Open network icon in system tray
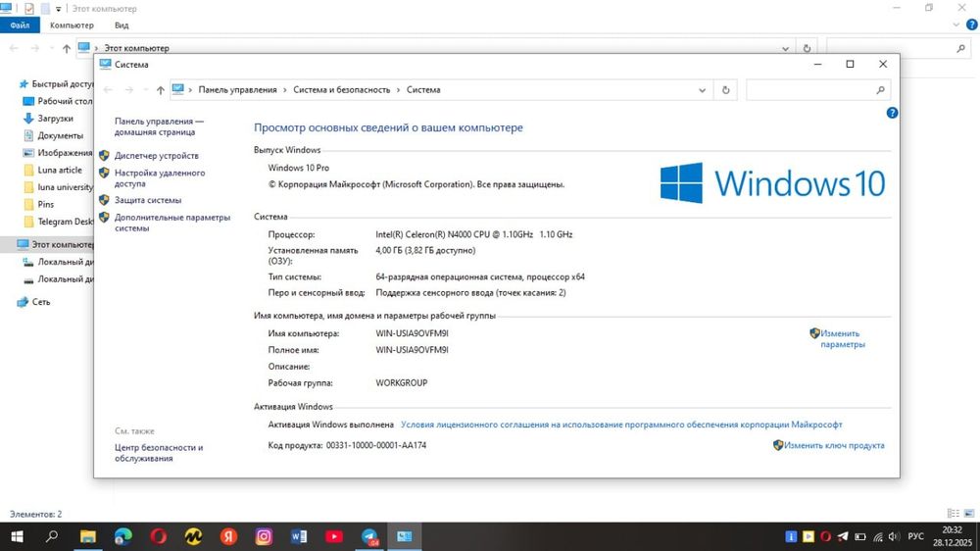The height and width of the screenshot is (551, 980). (x=877, y=536)
